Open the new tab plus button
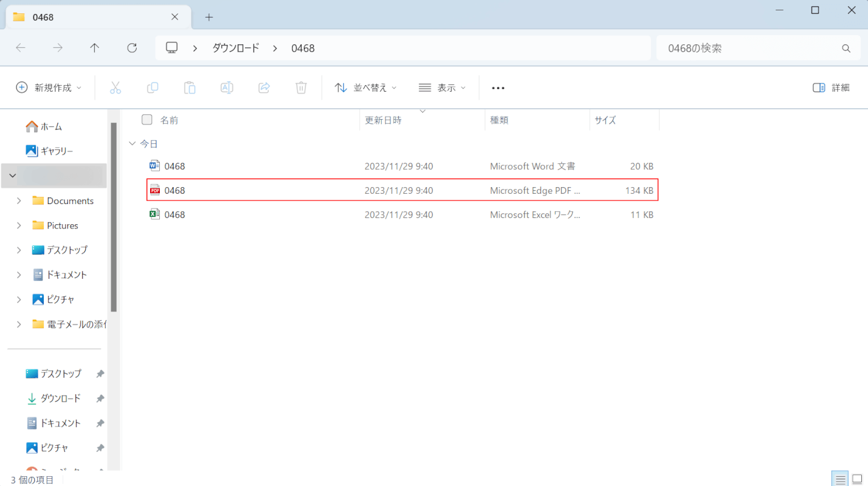 [x=209, y=17]
